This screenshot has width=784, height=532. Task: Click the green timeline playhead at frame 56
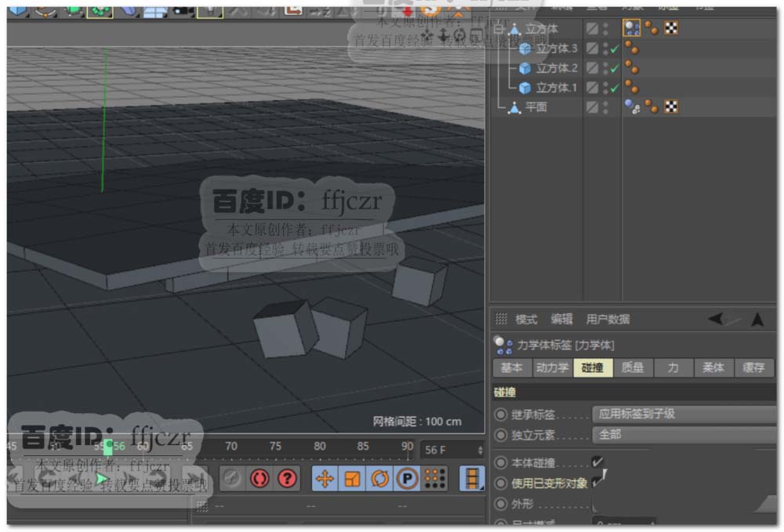point(107,447)
